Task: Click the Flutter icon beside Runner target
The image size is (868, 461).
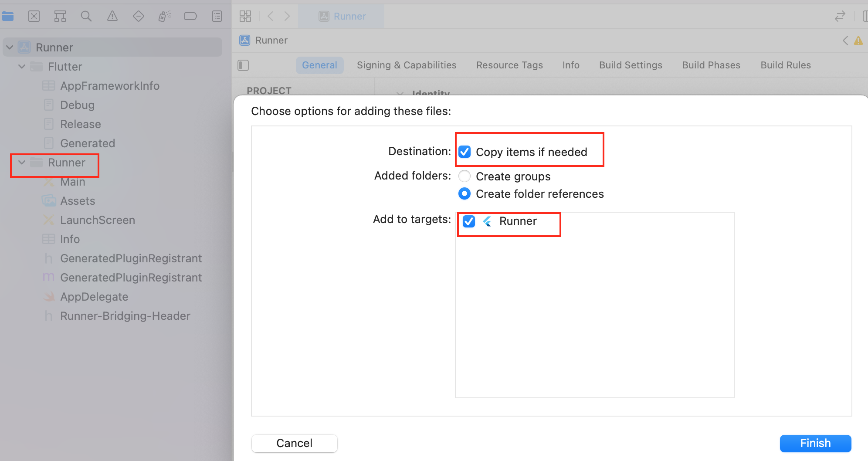Action: click(487, 221)
